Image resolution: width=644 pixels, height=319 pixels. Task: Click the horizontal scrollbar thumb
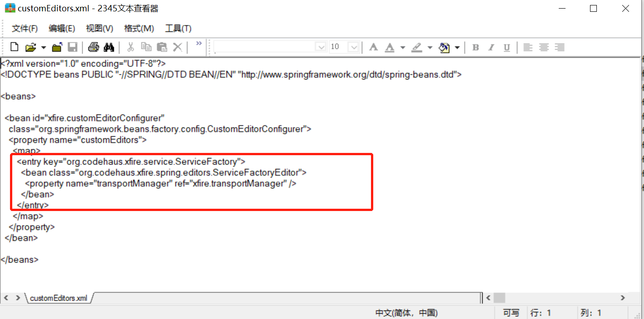tap(499, 298)
